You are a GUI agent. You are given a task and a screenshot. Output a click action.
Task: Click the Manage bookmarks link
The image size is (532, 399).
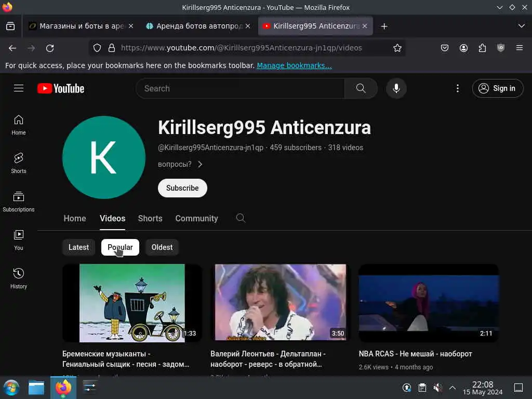[294, 65]
